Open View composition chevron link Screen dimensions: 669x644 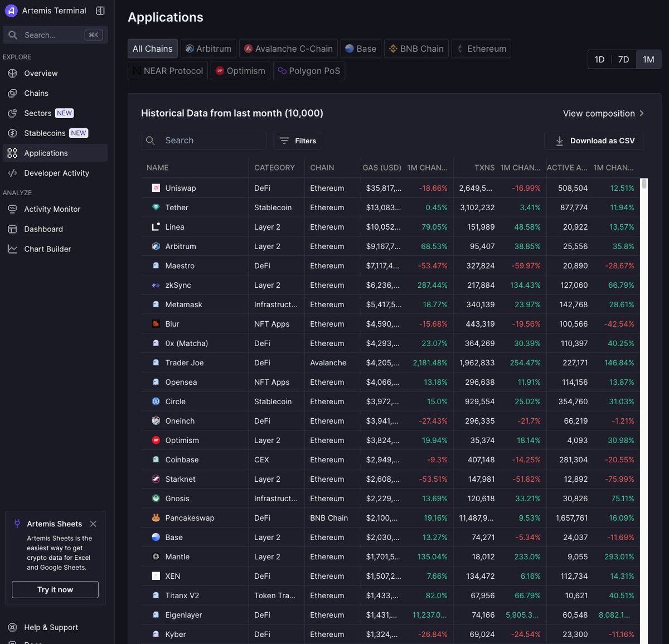604,113
